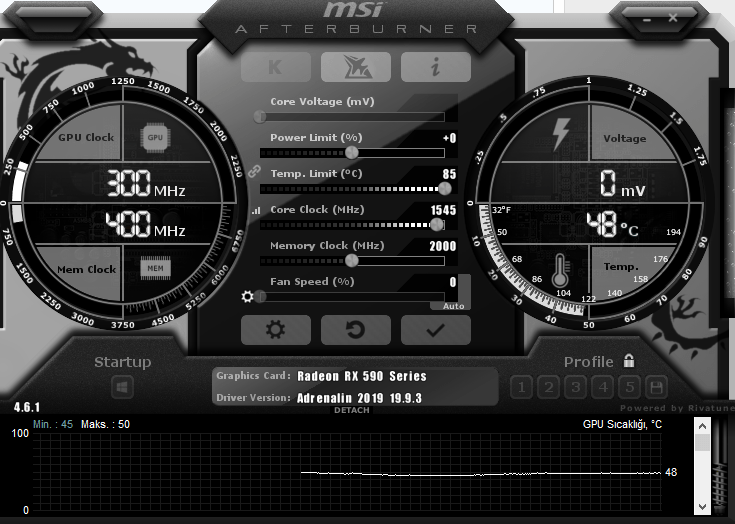Select profile slot 3

[x=576, y=387]
